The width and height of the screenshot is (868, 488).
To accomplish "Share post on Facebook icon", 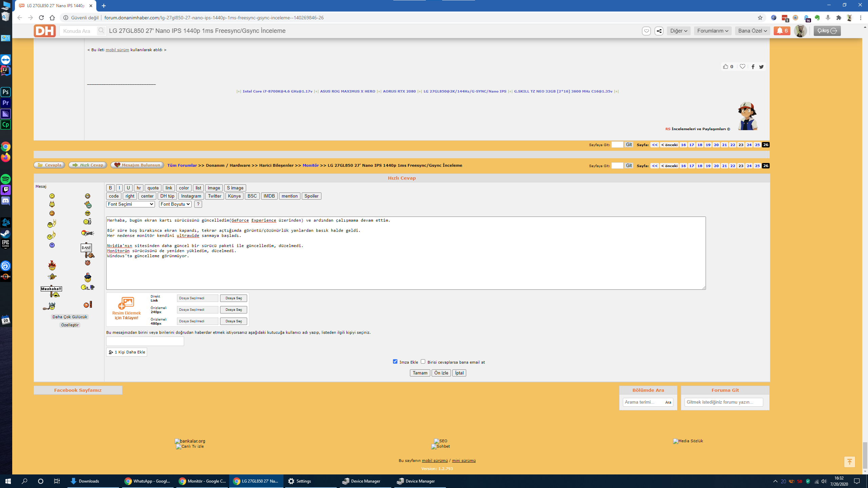I will [753, 67].
